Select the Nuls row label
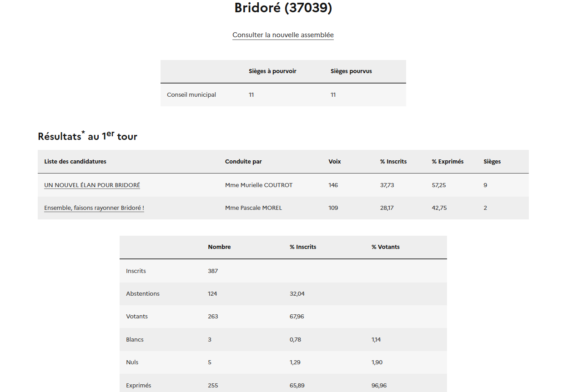 click(132, 362)
